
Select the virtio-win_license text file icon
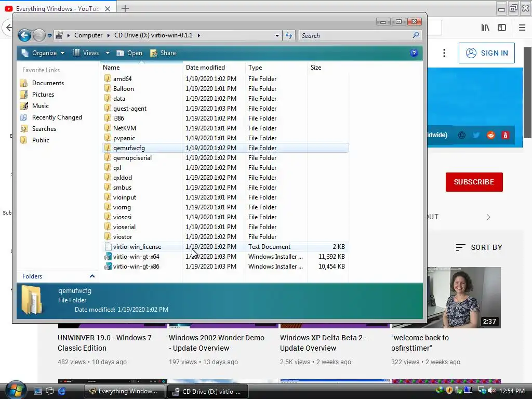coord(108,247)
